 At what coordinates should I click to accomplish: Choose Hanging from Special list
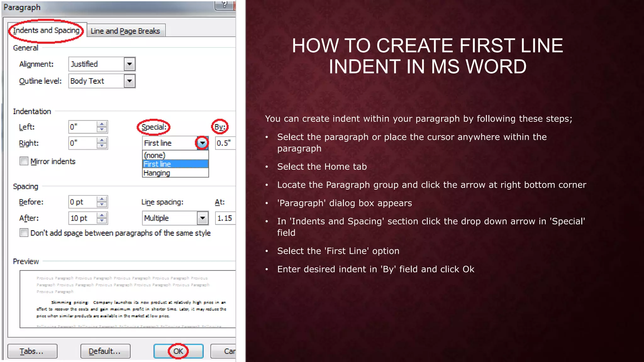175,173
